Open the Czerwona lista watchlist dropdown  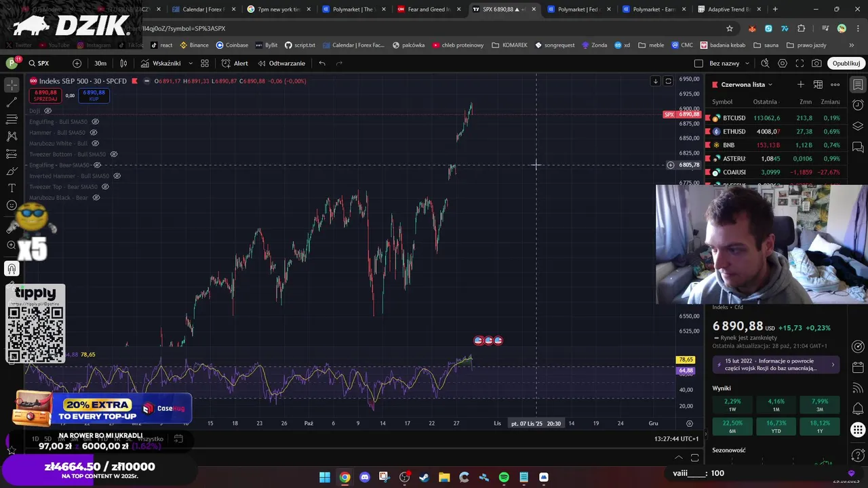point(747,85)
